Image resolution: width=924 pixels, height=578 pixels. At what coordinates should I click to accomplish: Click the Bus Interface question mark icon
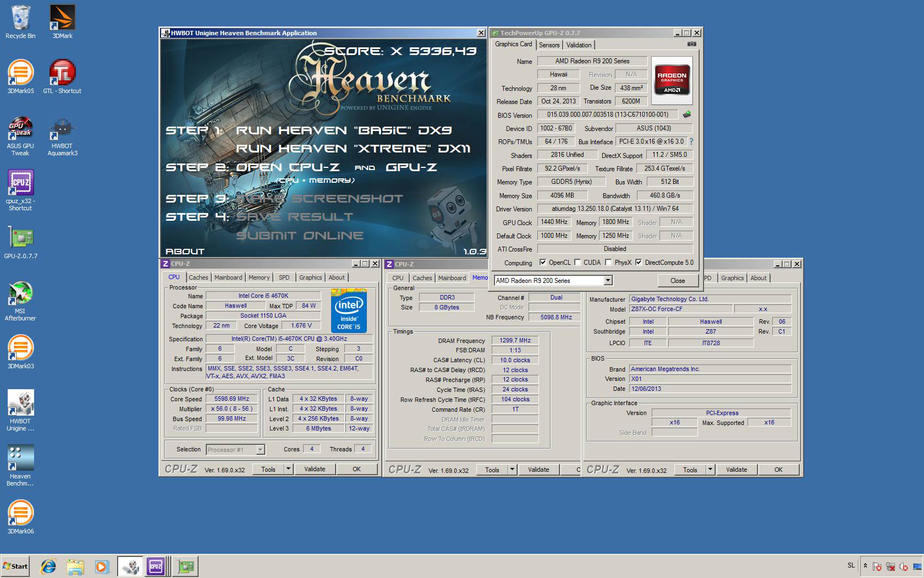[691, 141]
